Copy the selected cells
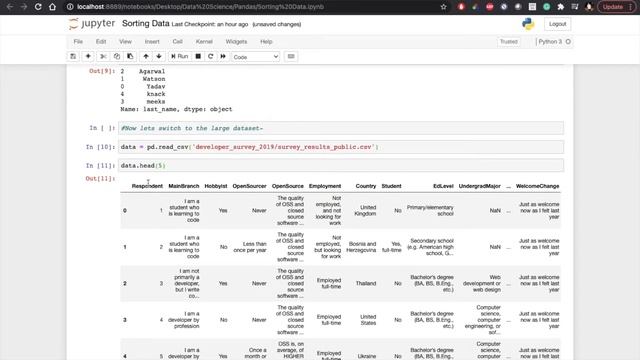The image size is (640, 360). [x=117, y=56]
